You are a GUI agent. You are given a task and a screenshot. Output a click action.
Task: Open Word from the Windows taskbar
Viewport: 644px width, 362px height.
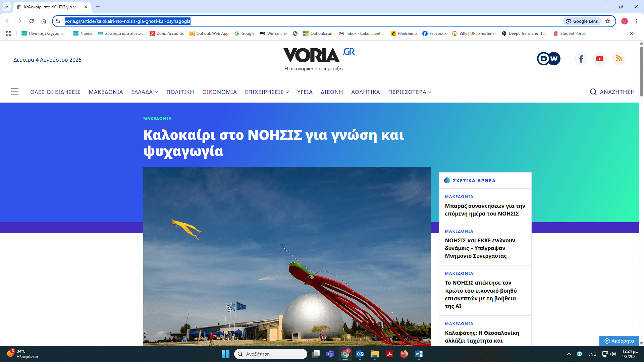tap(419, 354)
